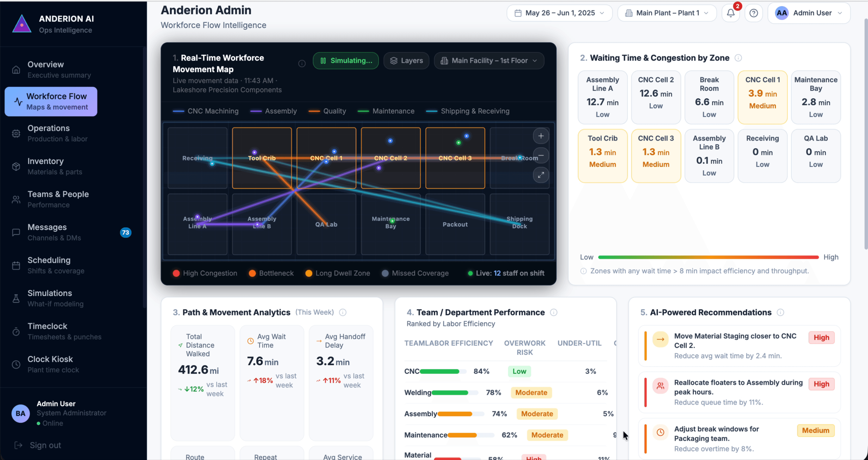Click the AA avatar in top bar

[782, 13]
